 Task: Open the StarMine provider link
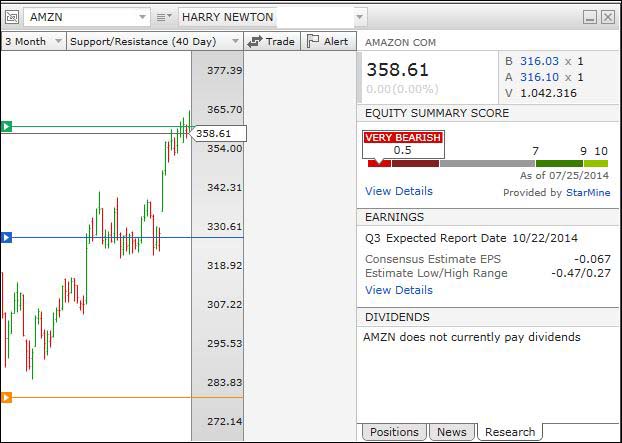pyautogui.click(x=588, y=193)
